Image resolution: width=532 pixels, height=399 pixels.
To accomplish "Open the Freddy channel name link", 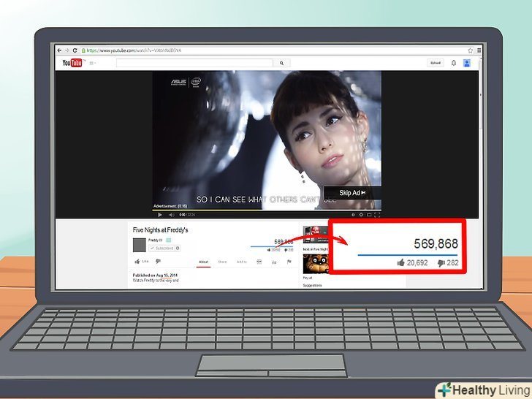I will click(155, 240).
